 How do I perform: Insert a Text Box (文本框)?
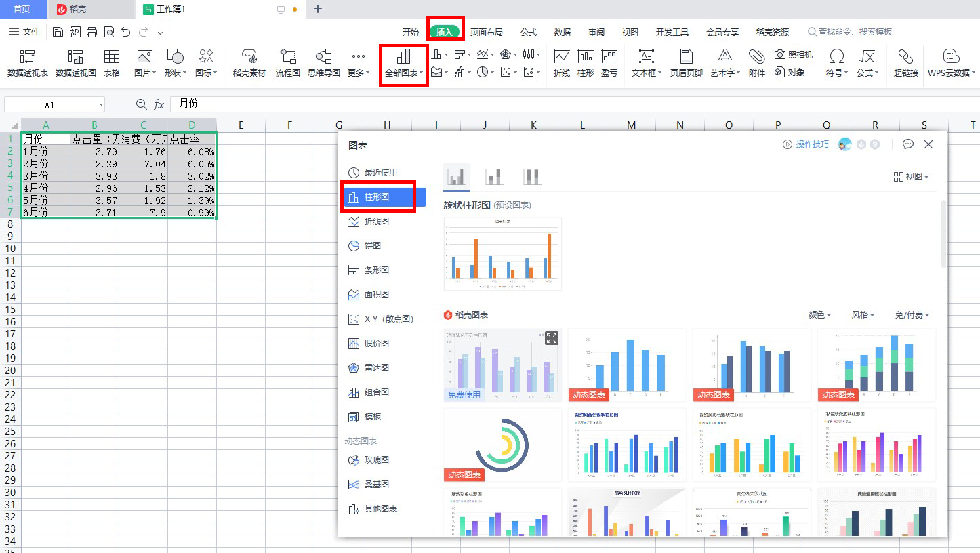click(646, 62)
